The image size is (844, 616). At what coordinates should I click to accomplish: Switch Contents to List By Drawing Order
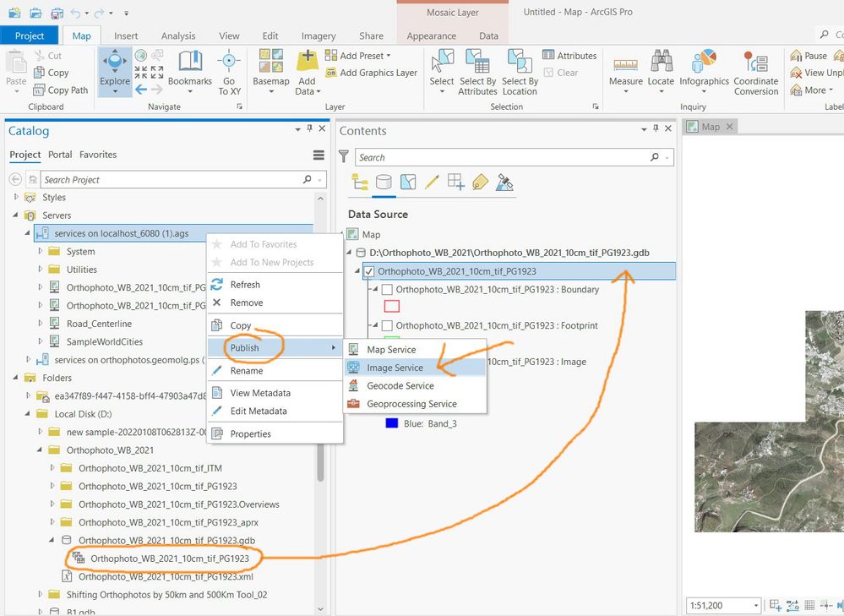coord(360,182)
